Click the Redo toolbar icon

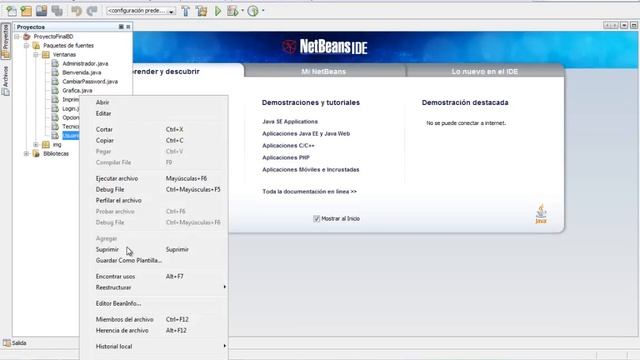[92, 11]
